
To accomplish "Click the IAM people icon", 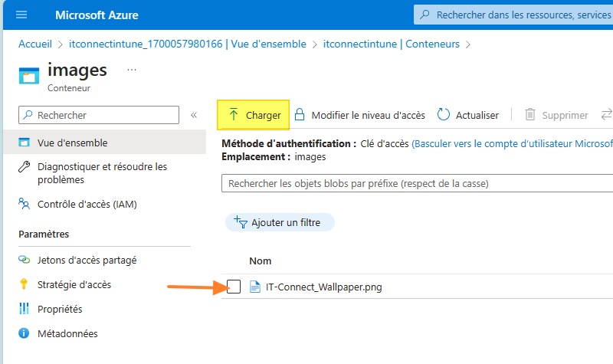I will click(x=24, y=203).
